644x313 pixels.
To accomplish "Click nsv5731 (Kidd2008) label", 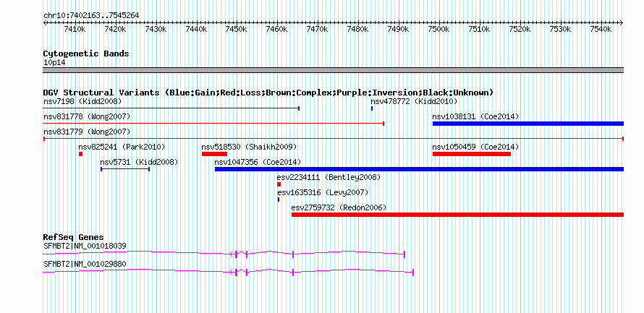I will click(x=139, y=162).
